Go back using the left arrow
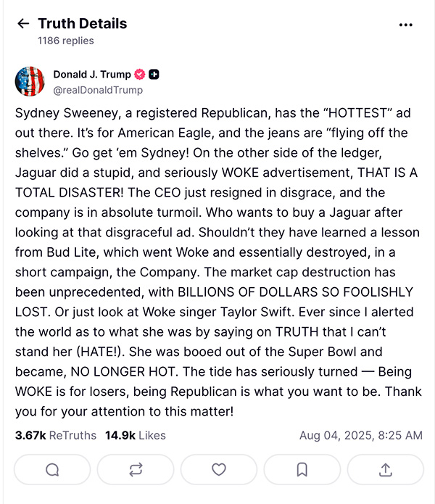The image size is (435, 504). [23, 24]
